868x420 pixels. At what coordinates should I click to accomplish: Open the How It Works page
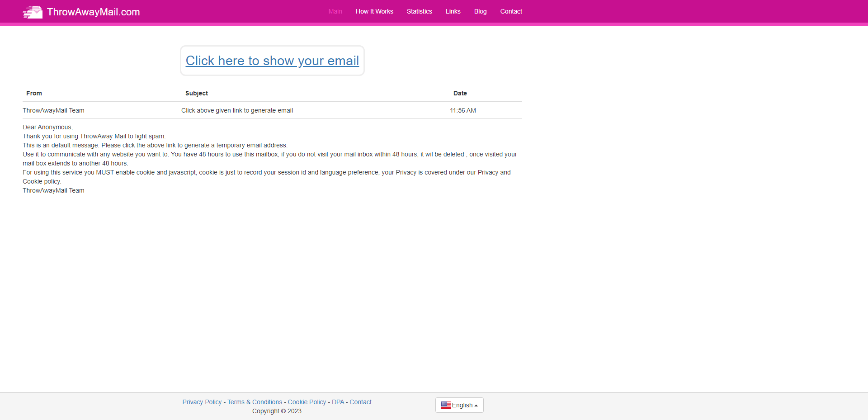coord(374,11)
